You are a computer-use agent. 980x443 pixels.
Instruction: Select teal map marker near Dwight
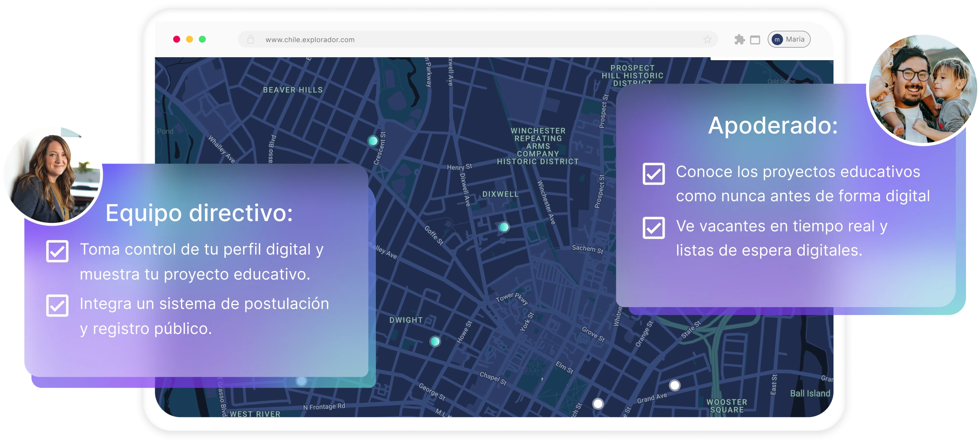(435, 342)
